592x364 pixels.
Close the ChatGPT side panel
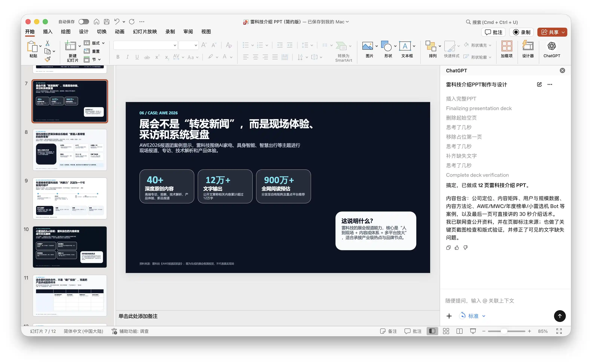pos(562,70)
